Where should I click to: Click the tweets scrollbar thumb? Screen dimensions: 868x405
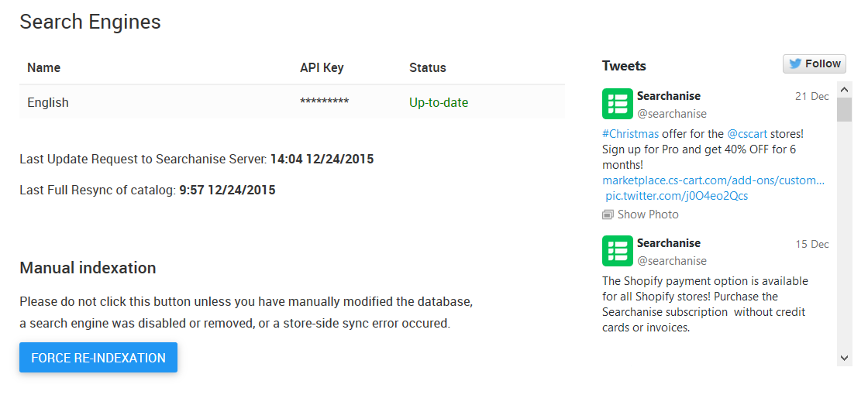pyautogui.click(x=844, y=109)
